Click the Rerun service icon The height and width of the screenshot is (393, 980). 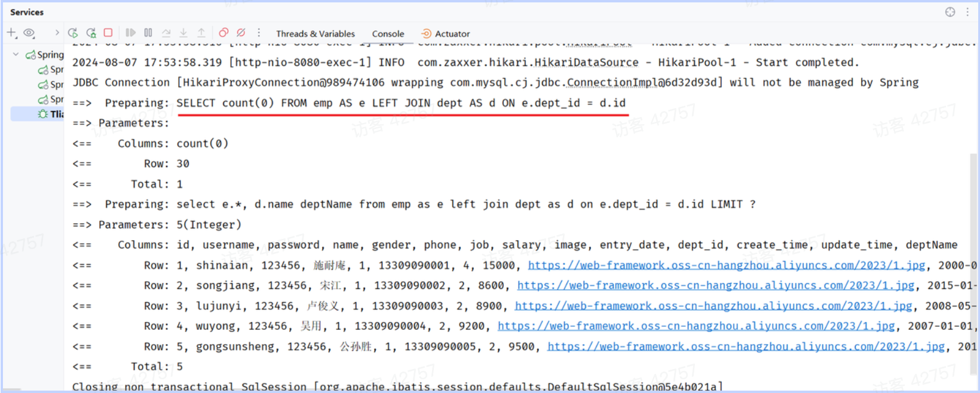click(x=73, y=33)
